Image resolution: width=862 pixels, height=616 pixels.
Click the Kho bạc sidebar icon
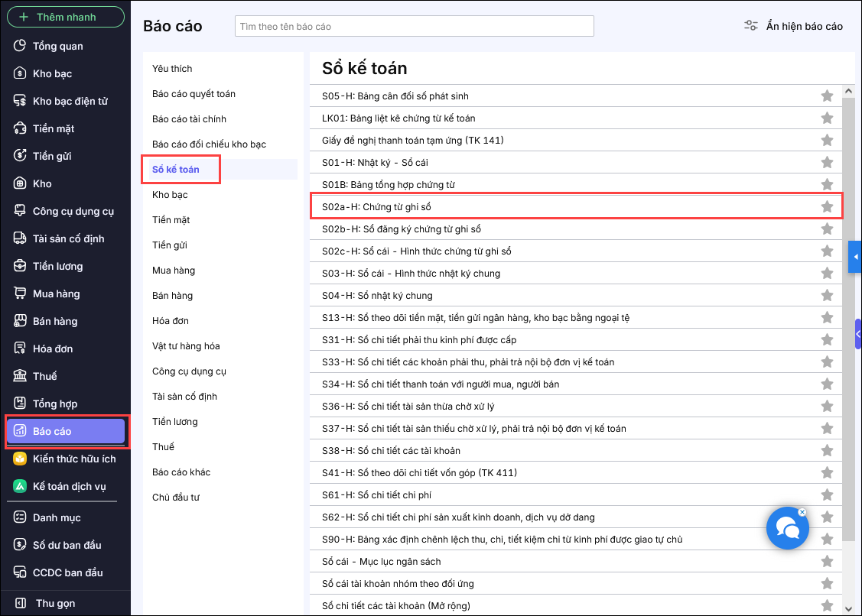21,73
